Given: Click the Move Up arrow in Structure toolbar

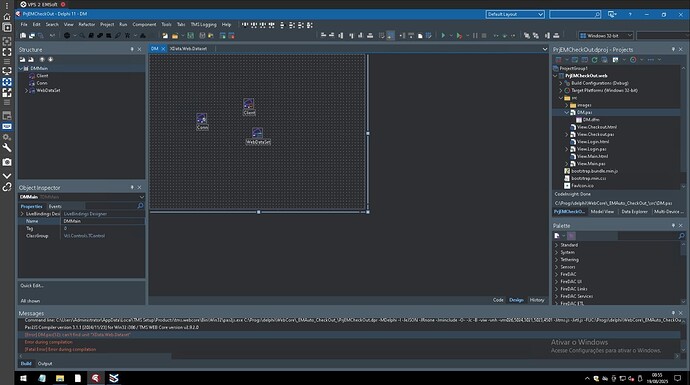Looking at the screenshot, I should pyautogui.click(x=42, y=59).
